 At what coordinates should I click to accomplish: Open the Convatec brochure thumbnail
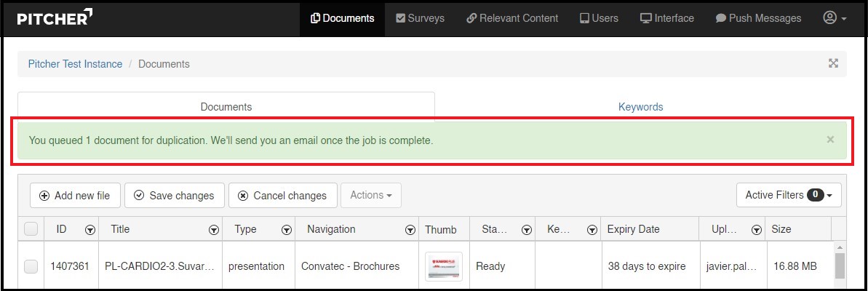[x=444, y=266]
